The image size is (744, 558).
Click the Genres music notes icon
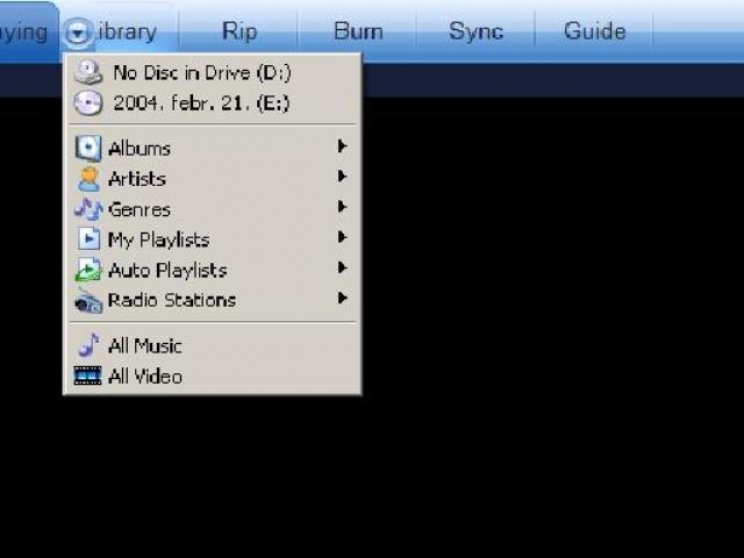coord(88,209)
